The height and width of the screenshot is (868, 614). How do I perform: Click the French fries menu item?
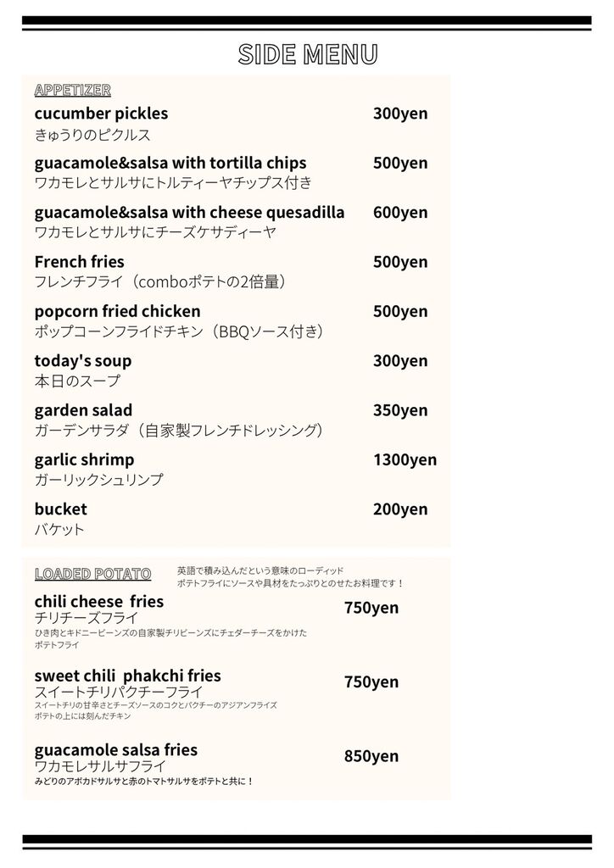pyautogui.click(x=79, y=261)
